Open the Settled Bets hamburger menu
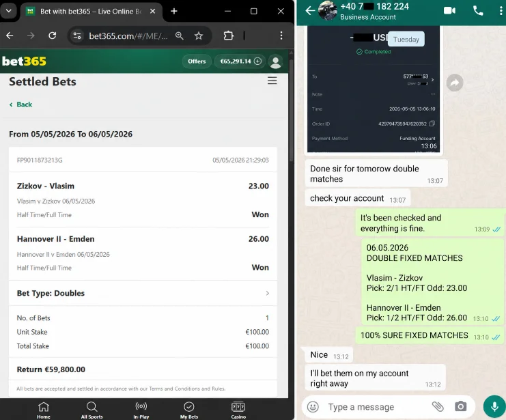This screenshot has height=420, width=506. 272,81
